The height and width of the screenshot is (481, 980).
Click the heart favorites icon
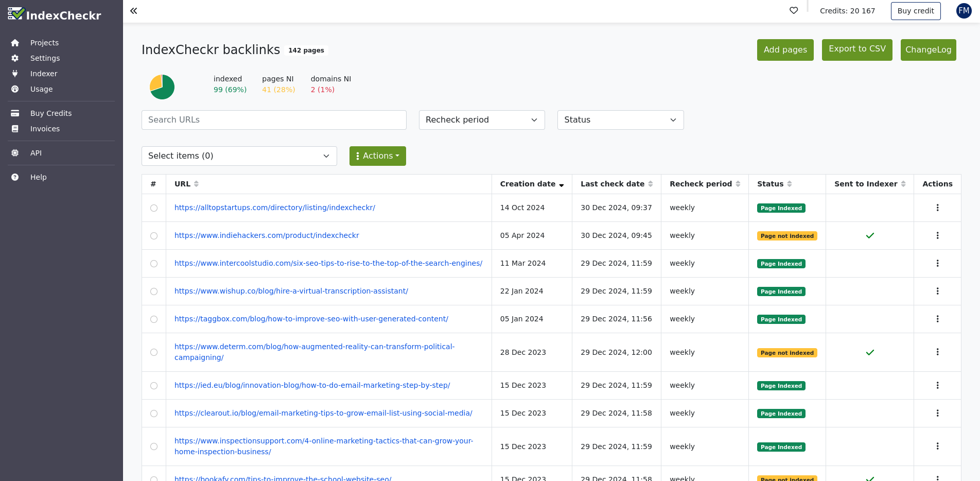click(794, 11)
